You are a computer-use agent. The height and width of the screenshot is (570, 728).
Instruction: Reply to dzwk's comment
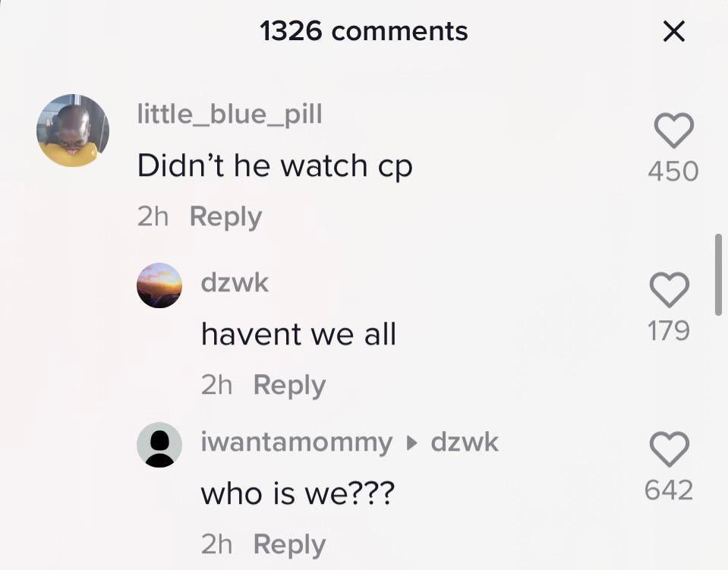[x=290, y=386]
